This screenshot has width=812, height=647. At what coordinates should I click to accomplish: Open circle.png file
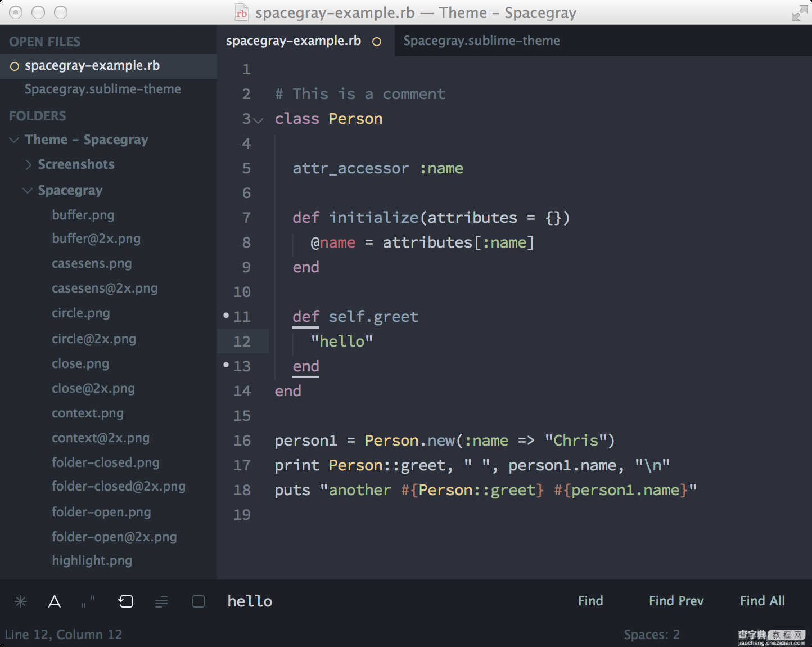coord(81,313)
